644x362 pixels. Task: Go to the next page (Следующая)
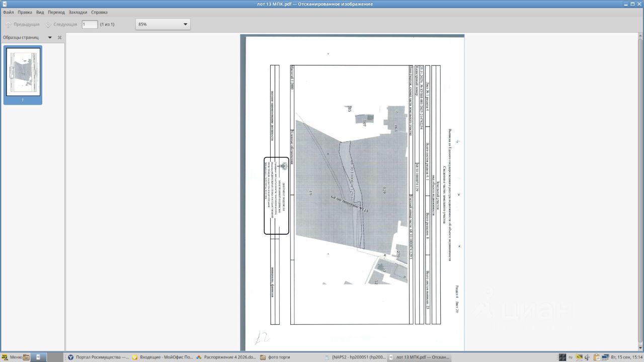point(61,24)
